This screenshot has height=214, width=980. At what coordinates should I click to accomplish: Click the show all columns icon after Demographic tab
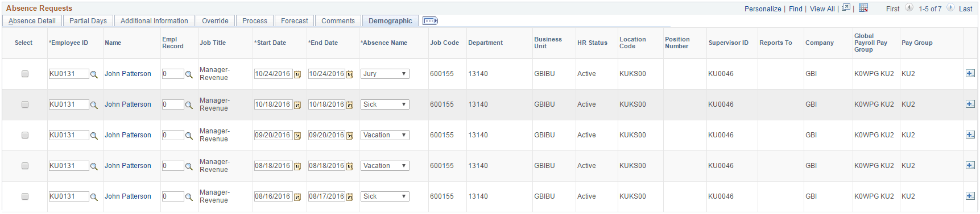430,21
